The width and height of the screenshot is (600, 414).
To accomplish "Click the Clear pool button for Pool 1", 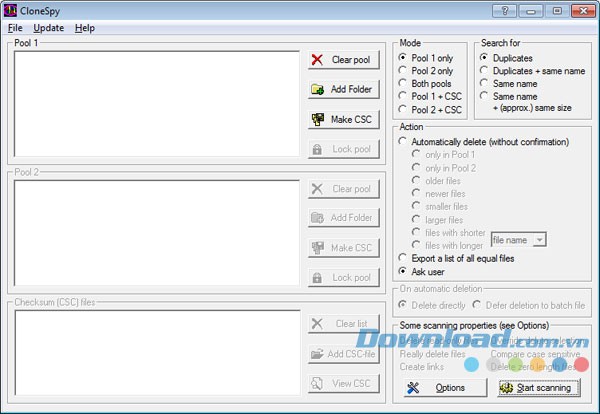I will [x=343, y=60].
